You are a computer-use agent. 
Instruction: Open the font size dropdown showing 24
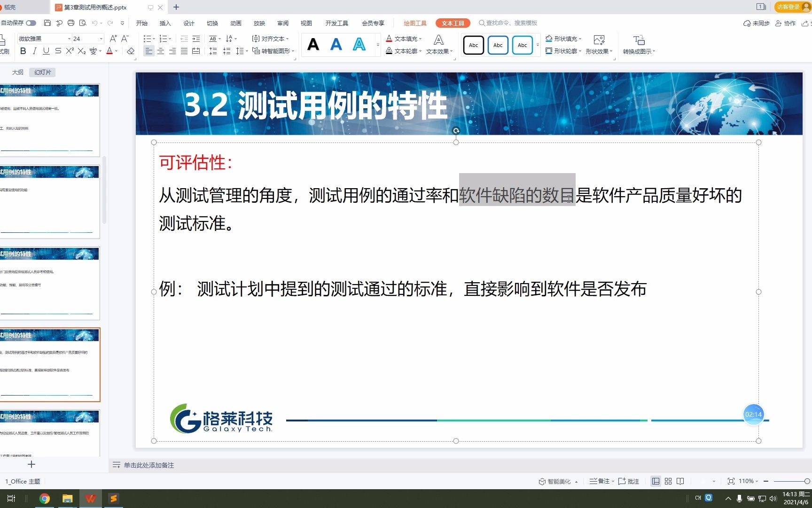coord(101,39)
